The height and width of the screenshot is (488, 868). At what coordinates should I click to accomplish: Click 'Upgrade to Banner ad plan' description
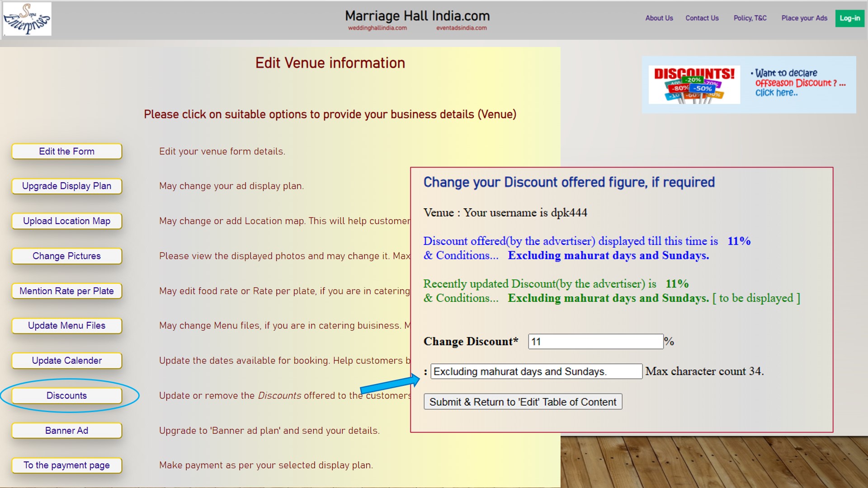coord(269,431)
